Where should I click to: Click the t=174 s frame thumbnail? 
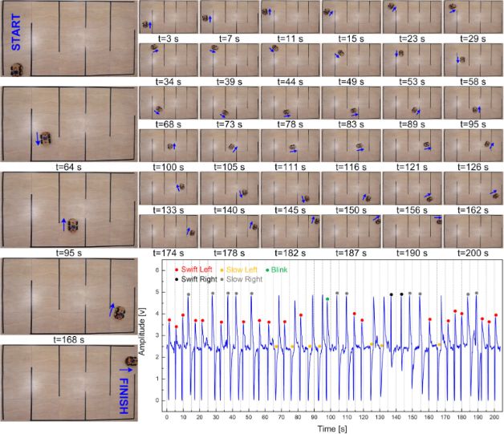point(169,231)
